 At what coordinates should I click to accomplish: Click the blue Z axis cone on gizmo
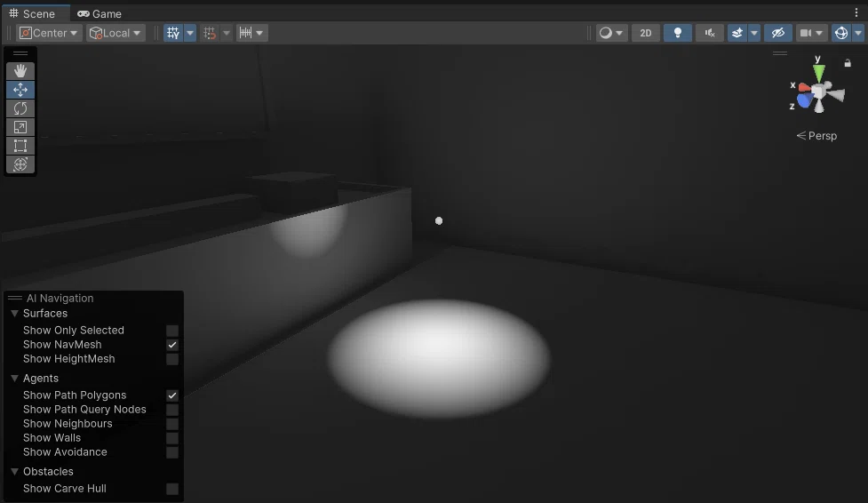tap(806, 100)
